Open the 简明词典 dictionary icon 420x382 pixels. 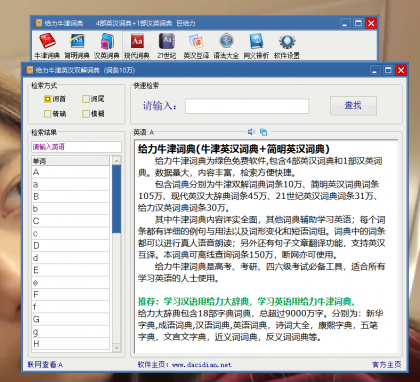click(x=77, y=46)
